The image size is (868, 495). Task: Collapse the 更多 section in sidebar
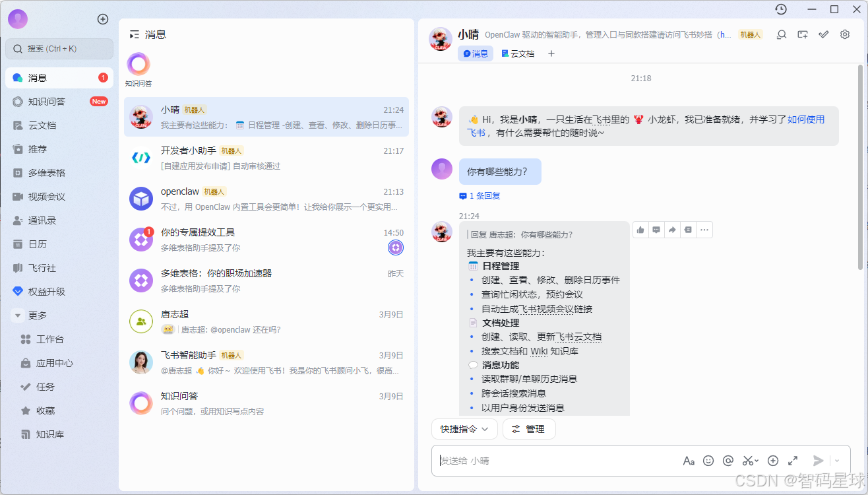[x=17, y=315]
